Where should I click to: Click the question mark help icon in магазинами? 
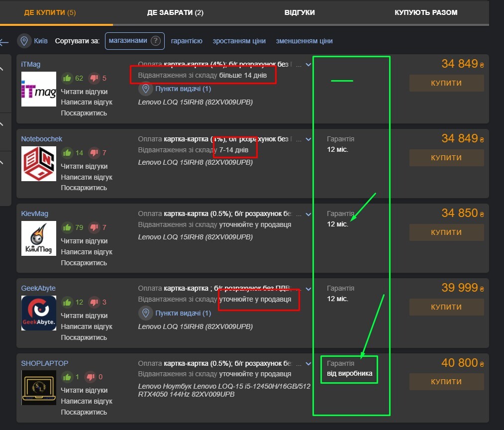(156, 41)
